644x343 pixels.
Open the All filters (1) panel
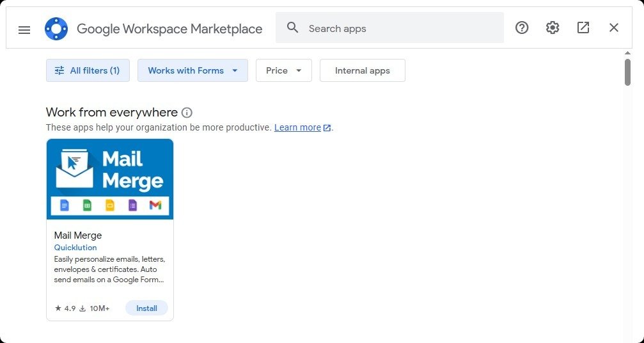pyautogui.click(x=88, y=70)
